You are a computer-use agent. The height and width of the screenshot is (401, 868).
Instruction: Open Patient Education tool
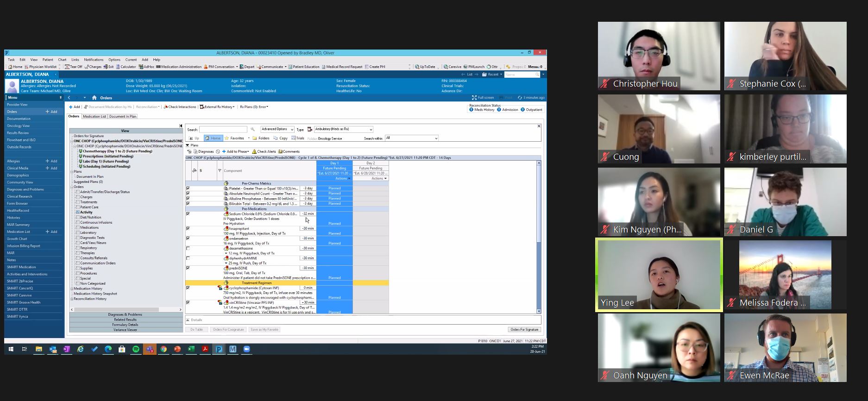coord(304,67)
